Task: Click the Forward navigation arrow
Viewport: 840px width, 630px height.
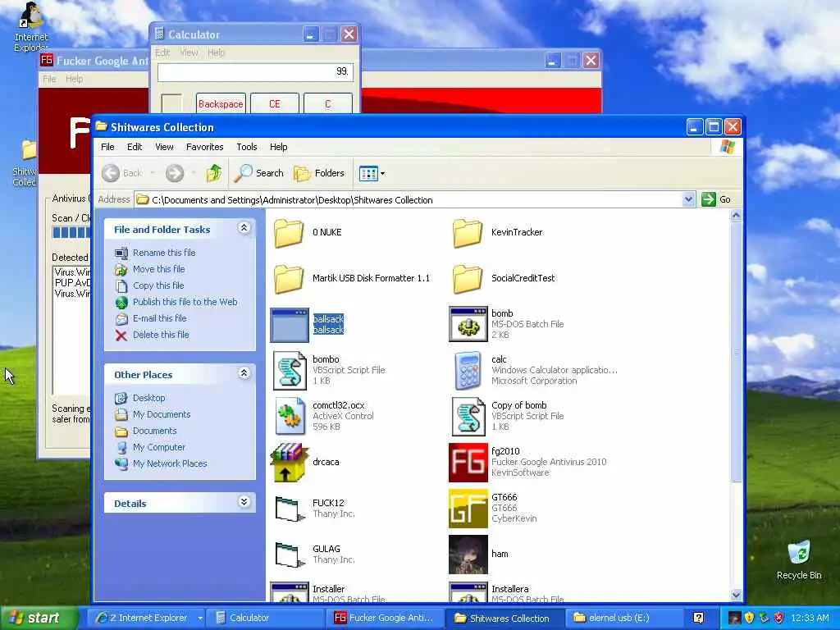Action: [175, 173]
